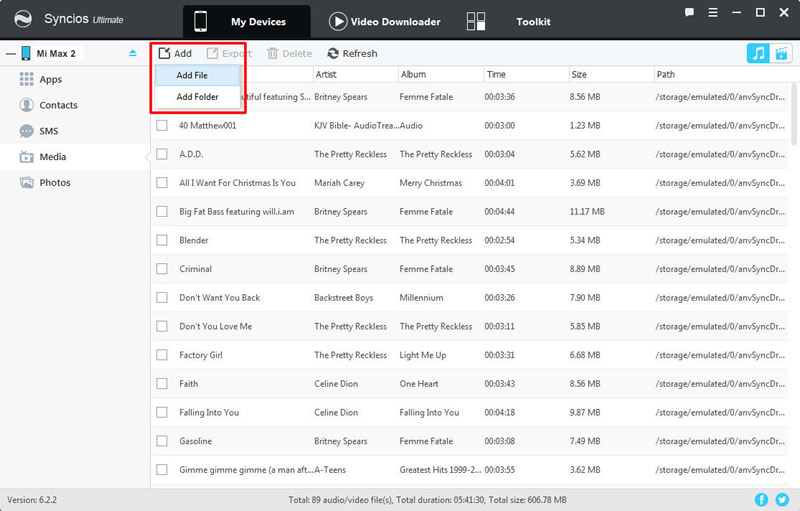Open the hamburger menu icon

tap(713, 12)
